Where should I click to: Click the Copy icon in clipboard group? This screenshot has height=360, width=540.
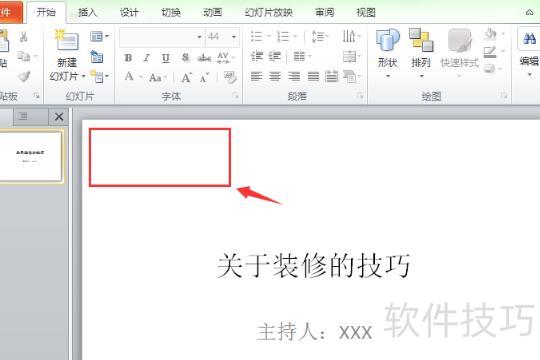point(24,56)
